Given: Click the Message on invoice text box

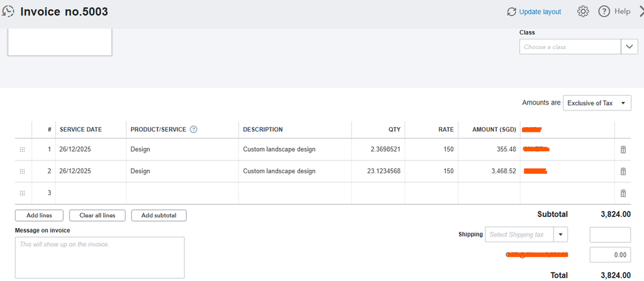Looking at the screenshot, I should coord(99,257).
